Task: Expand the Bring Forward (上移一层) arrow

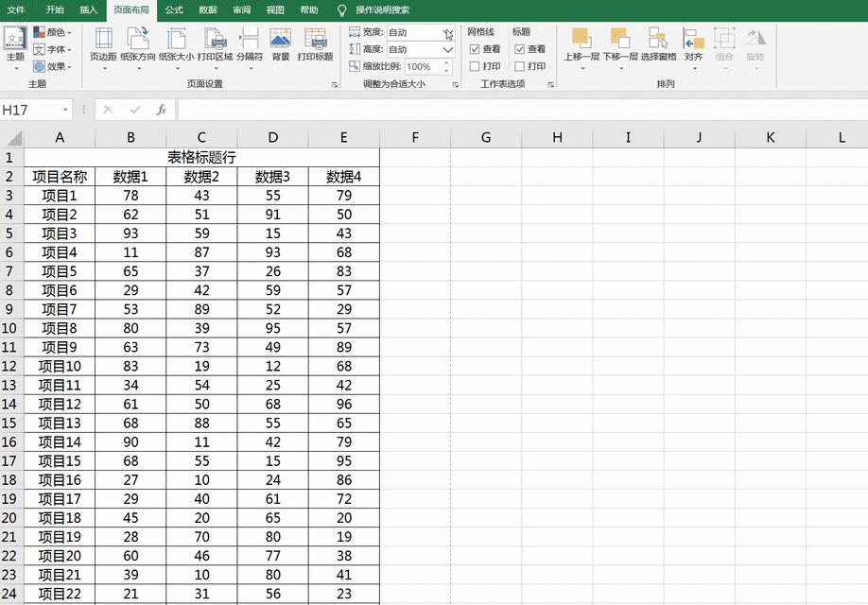Action: pos(582,69)
